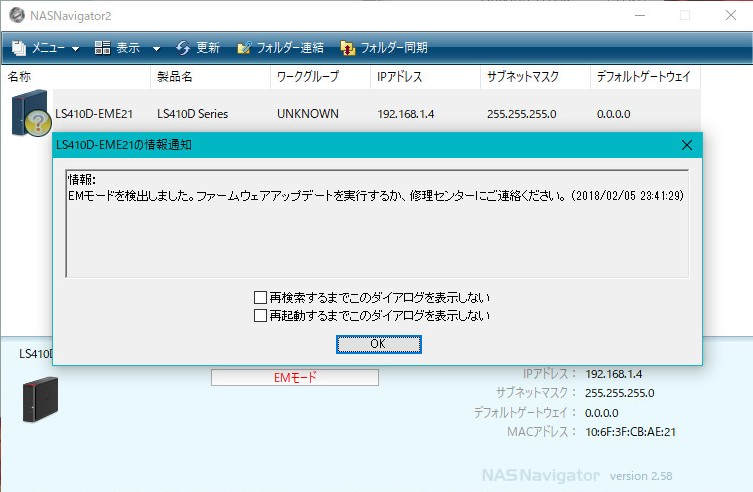Expand the メニュー dropdown arrow
This screenshot has height=492, width=753.
(x=75, y=48)
